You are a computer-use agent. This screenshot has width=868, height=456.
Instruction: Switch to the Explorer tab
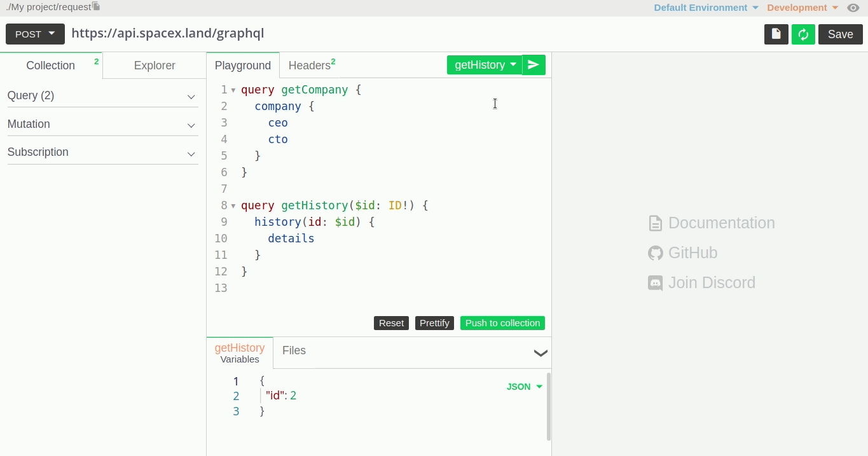155,66
